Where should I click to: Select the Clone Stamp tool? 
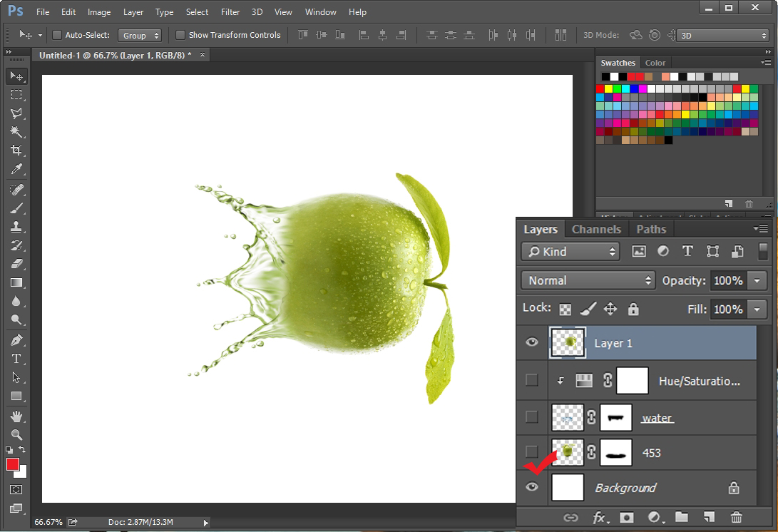[16, 227]
